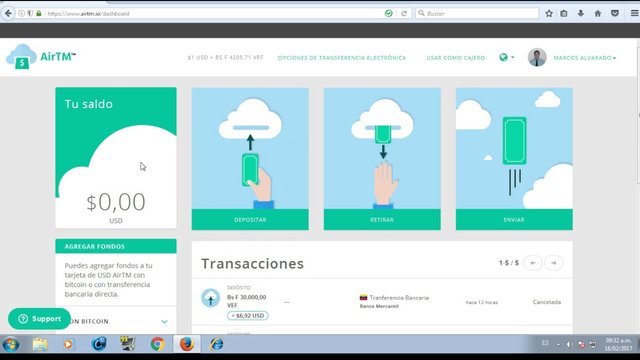Go to previous transactions page arrow
The image size is (640, 360).
[x=533, y=263]
